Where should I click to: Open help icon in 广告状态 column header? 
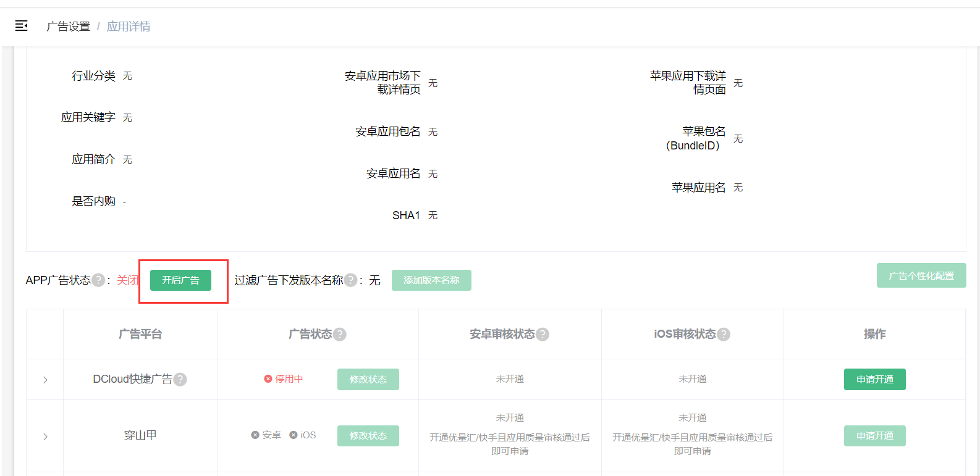click(339, 334)
